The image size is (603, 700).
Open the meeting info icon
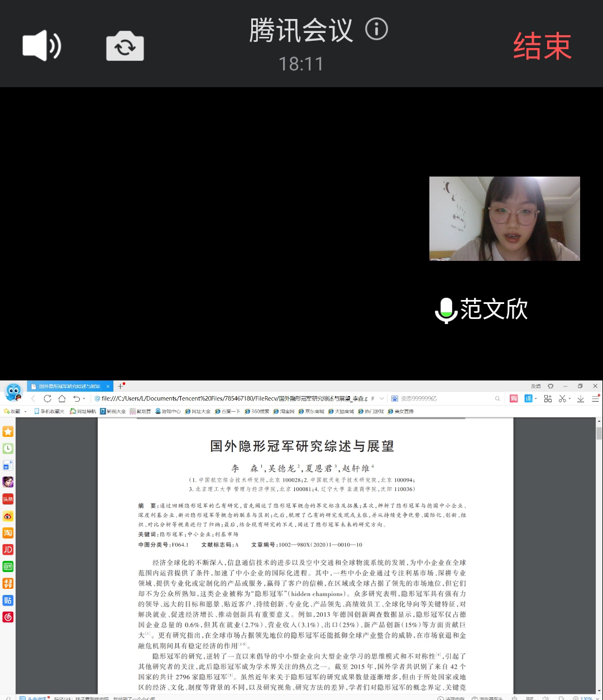(376, 29)
